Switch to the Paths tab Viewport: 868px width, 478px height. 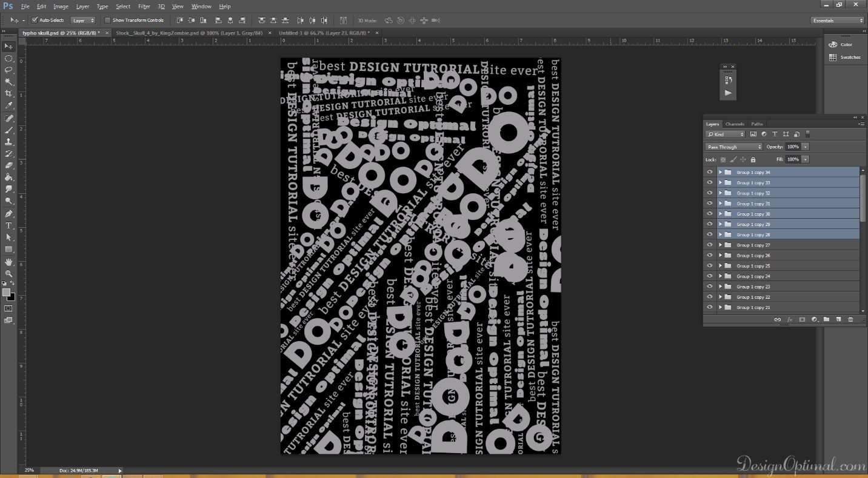pyautogui.click(x=757, y=124)
